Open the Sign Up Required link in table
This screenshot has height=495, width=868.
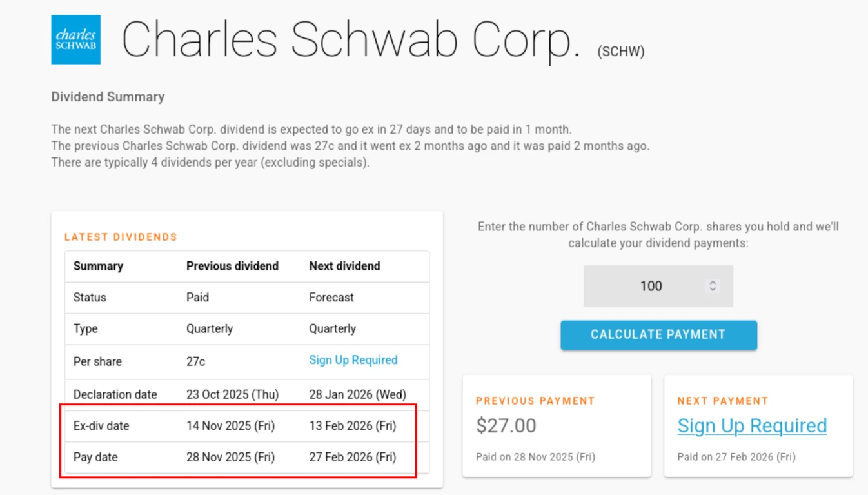point(353,360)
